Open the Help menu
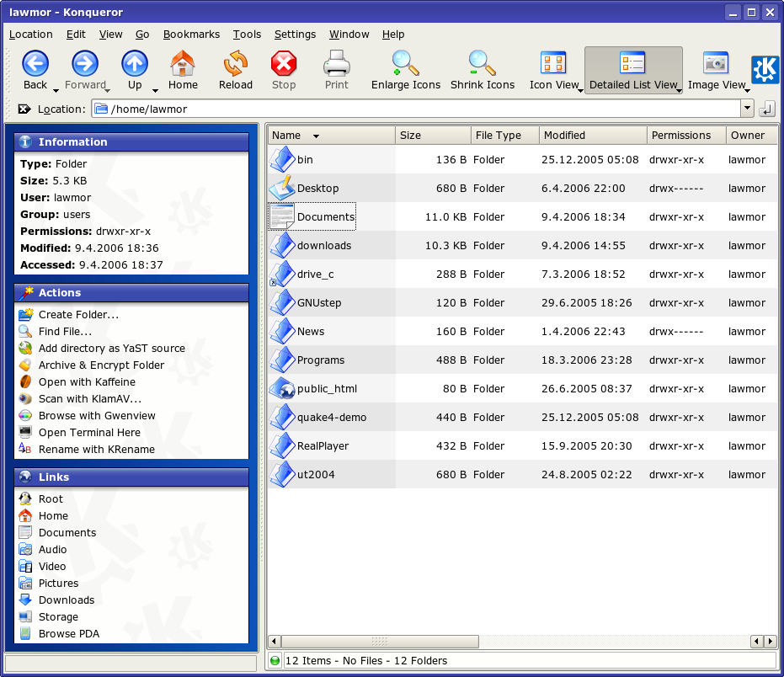This screenshot has width=784, height=677. (393, 35)
